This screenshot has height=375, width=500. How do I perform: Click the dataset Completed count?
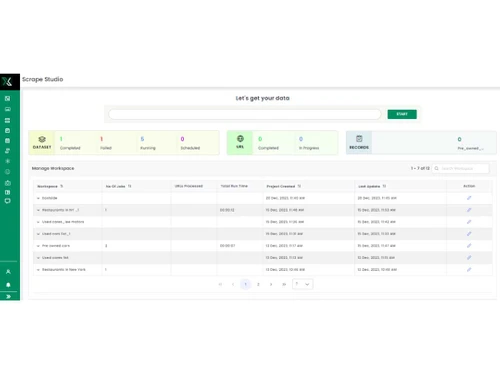61,139
